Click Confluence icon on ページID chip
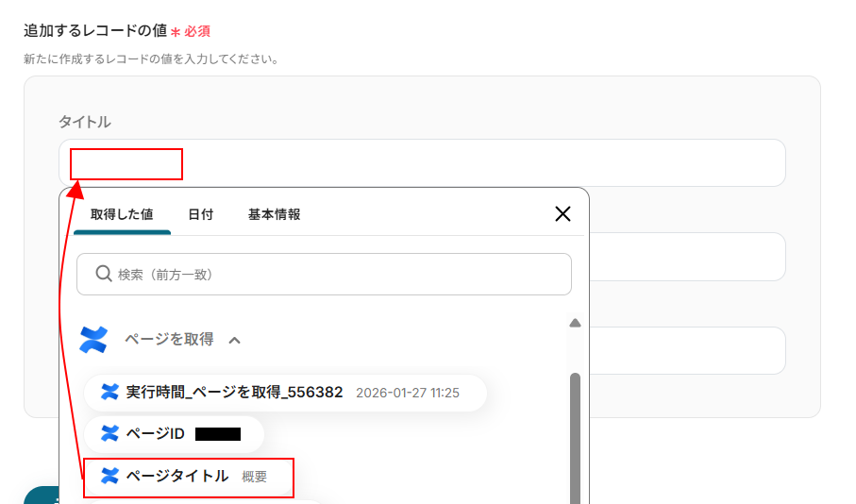The image size is (856, 504). pyautogui.click(x=109, y=433)
